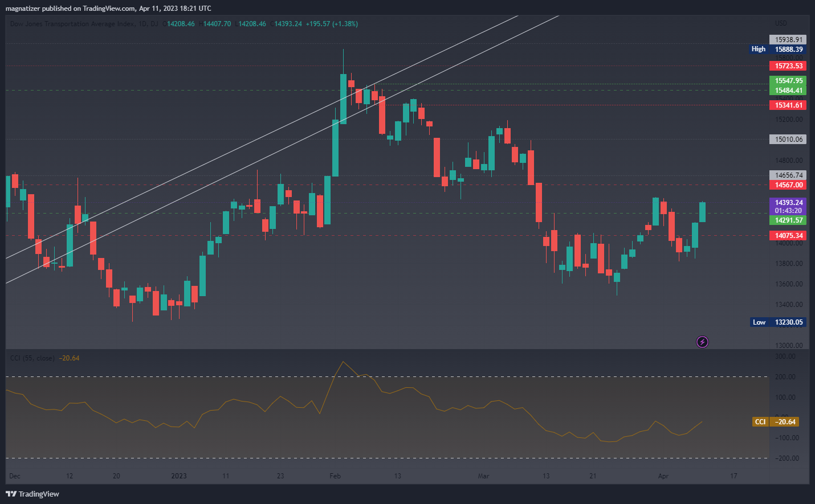Screen dimensions: 815x504
Task: Click the 200.00 level on CCI scale
Action: point(785,377)
